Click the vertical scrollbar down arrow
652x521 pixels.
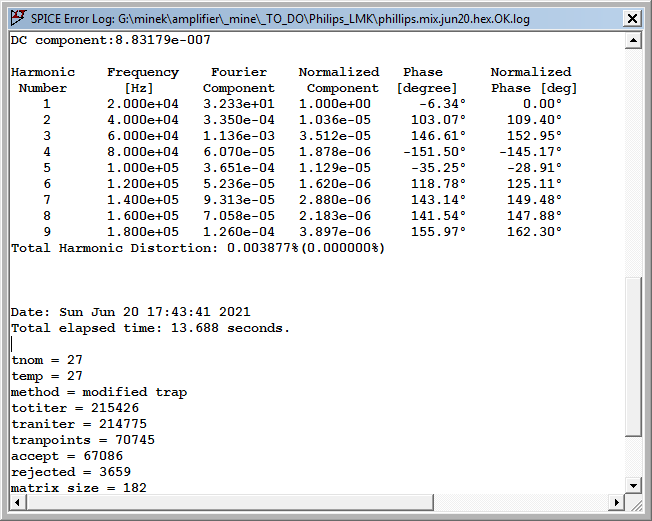click(x=633, y=486)
